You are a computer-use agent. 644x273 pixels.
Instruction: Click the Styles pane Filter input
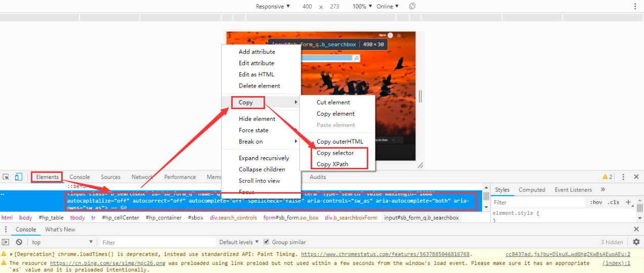click(538, 202)
